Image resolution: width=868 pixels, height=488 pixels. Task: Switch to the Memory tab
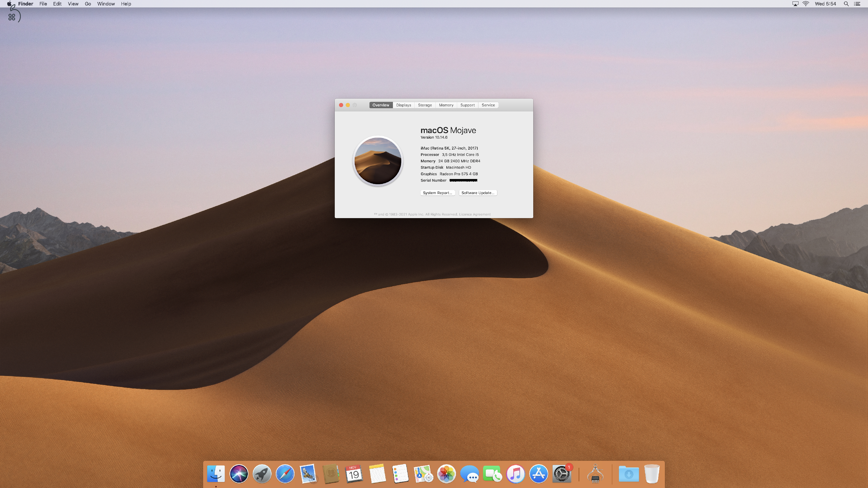pyautogui.click(x=446, y=105)
